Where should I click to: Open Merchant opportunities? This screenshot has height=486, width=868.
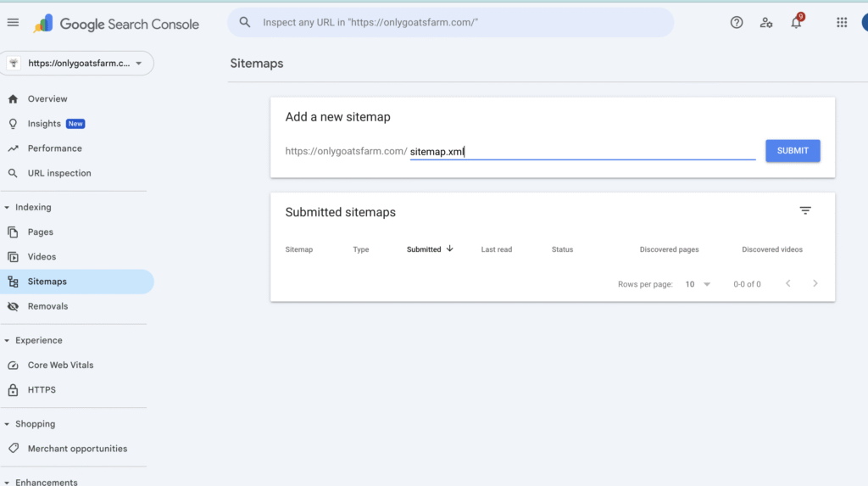[x=77, y=449]
